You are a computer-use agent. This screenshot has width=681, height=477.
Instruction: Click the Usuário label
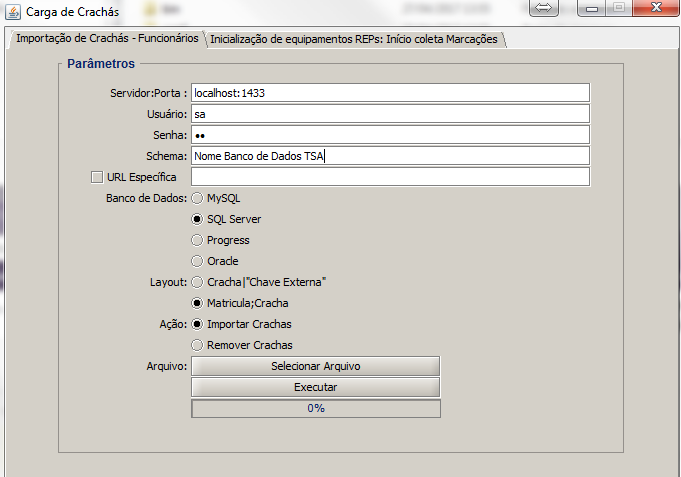click(x=167, y=114)
